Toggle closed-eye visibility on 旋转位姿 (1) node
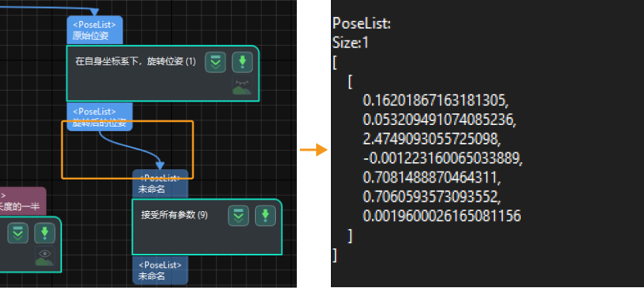This screenshot has width=644, height=288. (x=243, y=85)
